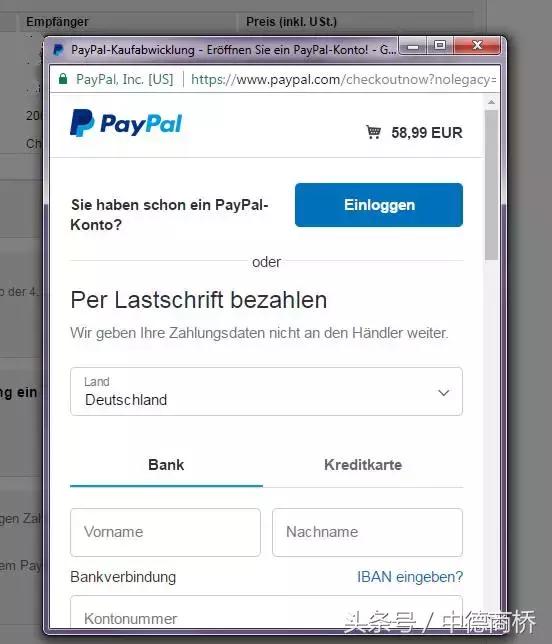Minimize the PayPal checkout window
Image resolution: width=552 pixels, height=644 pixels.
(x=413, y=45)
